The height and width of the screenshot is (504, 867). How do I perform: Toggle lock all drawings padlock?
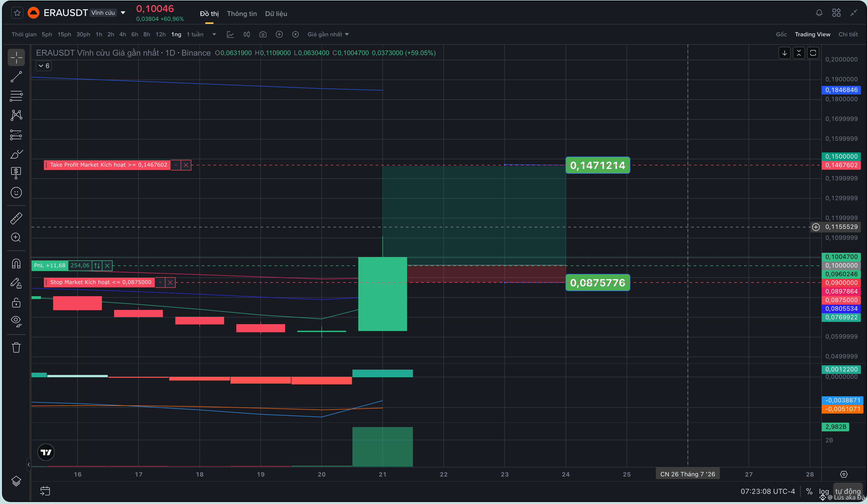coord(16,302)
